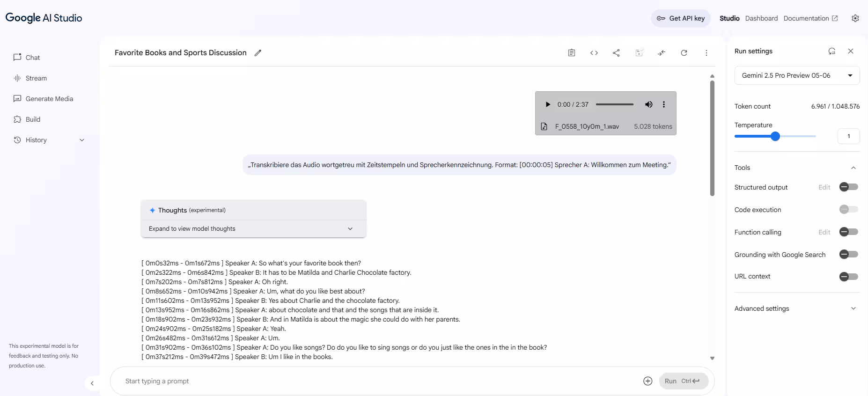
Task: Toggle Function calling switch
Action: coord(849,232)
